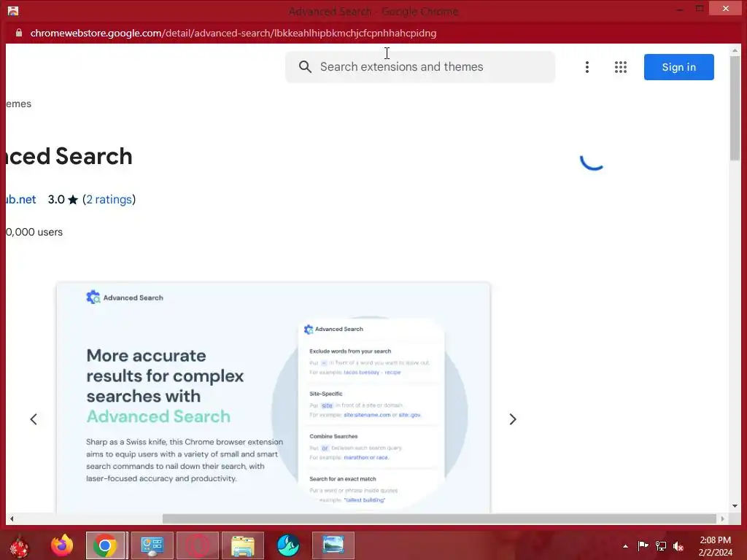Open the blue wave browser on the taskbar
Image resolution: width=747 pixels, height=560 pixels.
pyautogui.click(x=288, y=545)
